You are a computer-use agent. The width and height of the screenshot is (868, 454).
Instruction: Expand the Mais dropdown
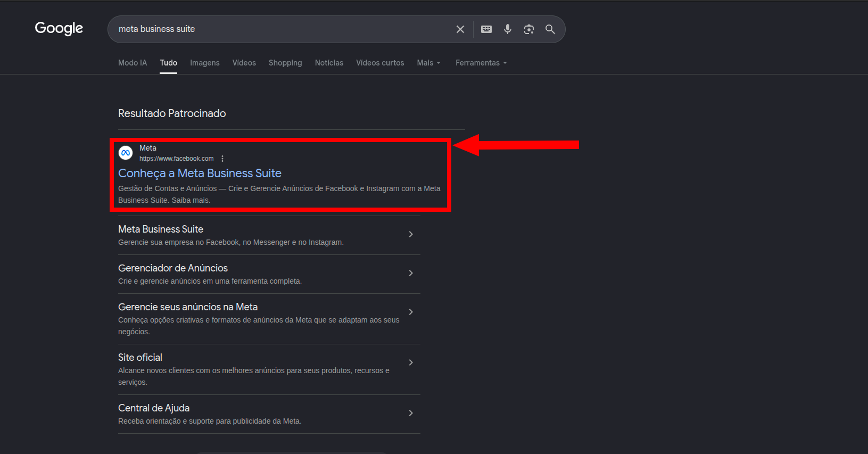click(429, 63)
